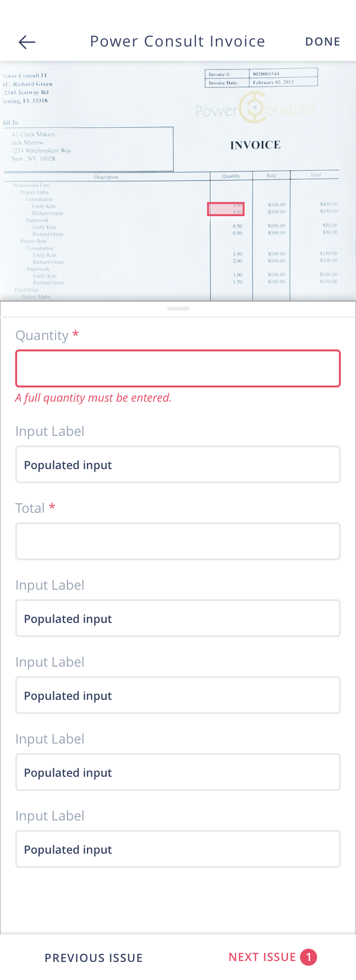Click the Populated input directly below Total

[178, 618]
